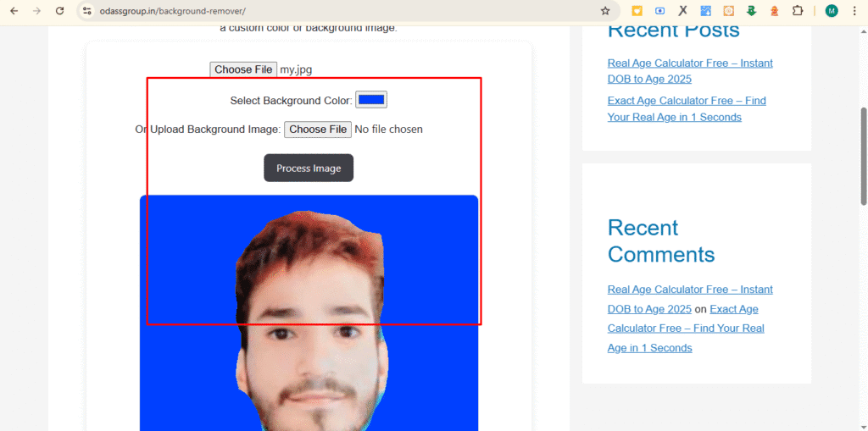
Task: Click the page vertical scrollbar thumb
Action: click(863, 157)
